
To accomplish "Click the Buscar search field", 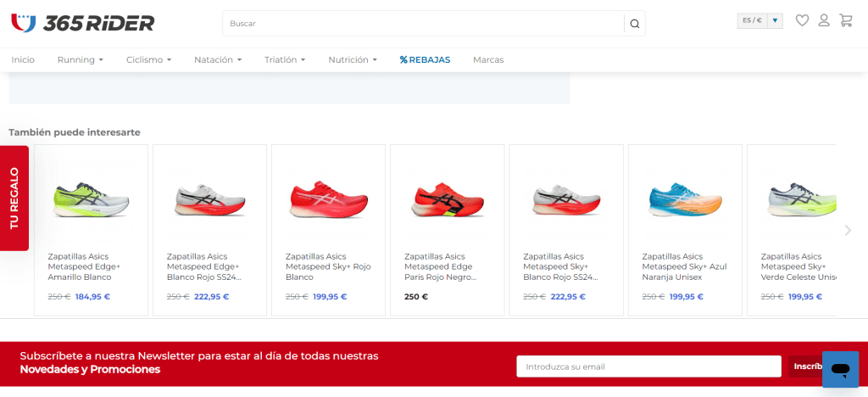I will [424, 24].
